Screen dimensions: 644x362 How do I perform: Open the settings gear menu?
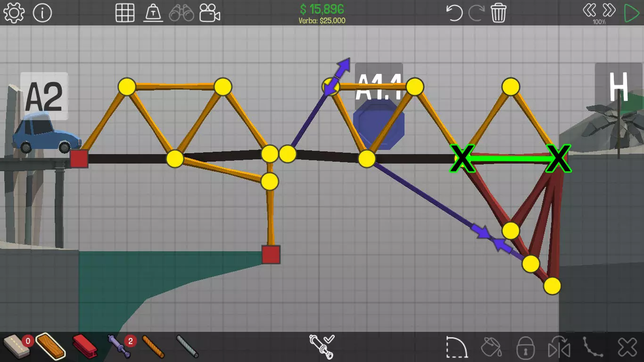pyautogui.click(x=14, y=13)
